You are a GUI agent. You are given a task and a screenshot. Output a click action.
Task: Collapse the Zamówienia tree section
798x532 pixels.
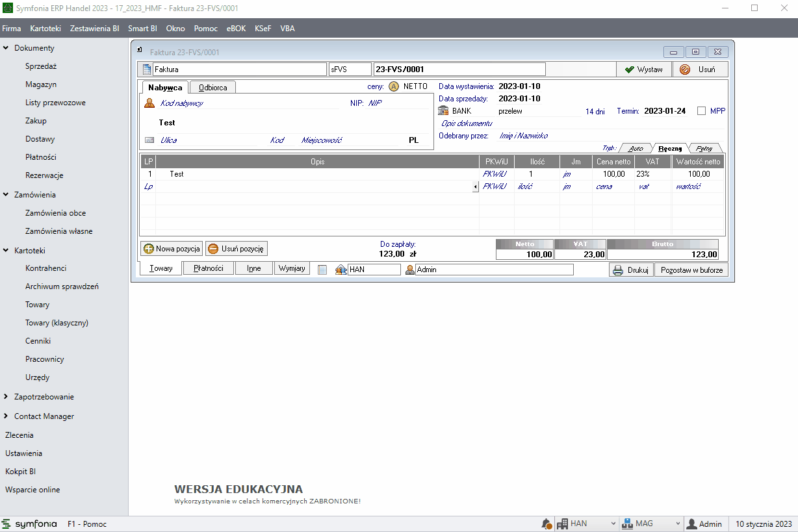(6, 195)
